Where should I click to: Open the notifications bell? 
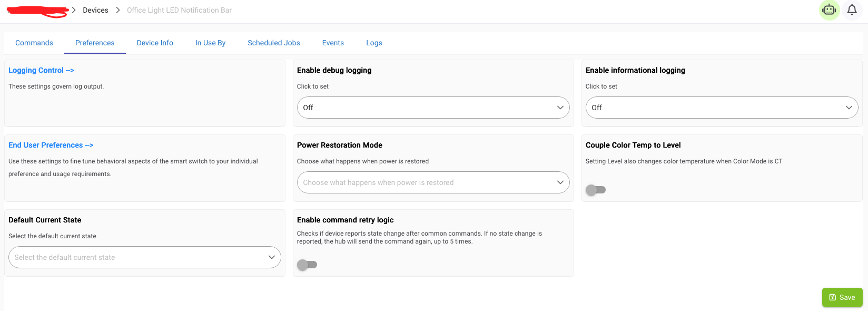point(852,10)
